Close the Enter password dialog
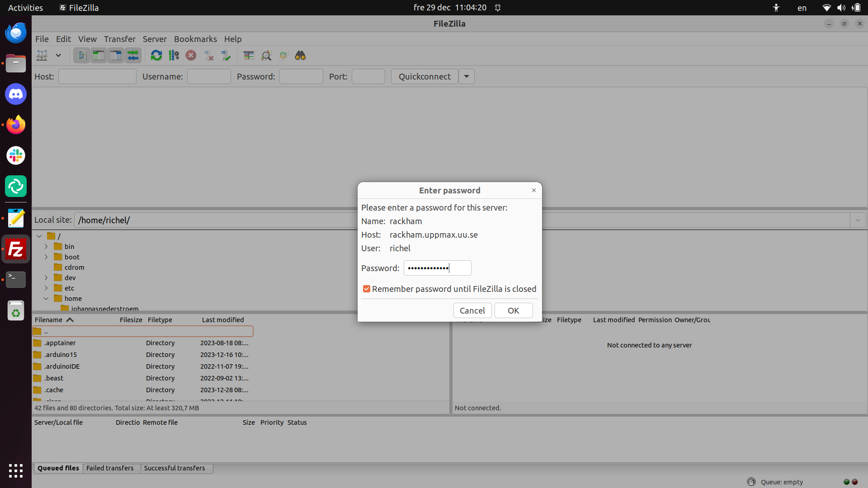The height and width of the screenshot is (488, 868). click(x=534, y=190)
